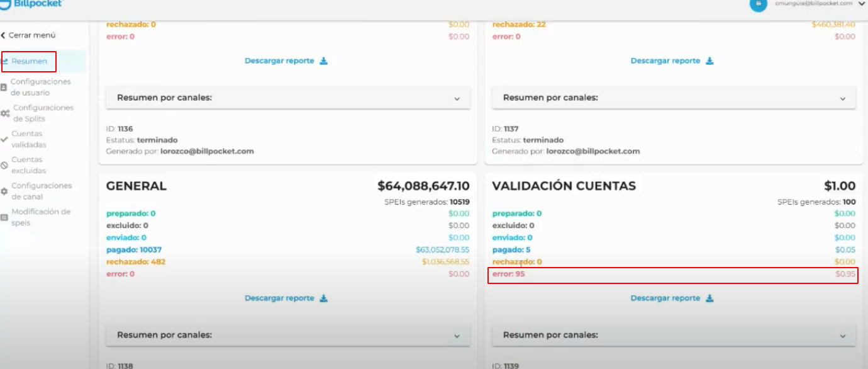Click the Configuraciones de canal gear icon
The width and height of the screenshot is (868, 369).
[x=4, y=191]
